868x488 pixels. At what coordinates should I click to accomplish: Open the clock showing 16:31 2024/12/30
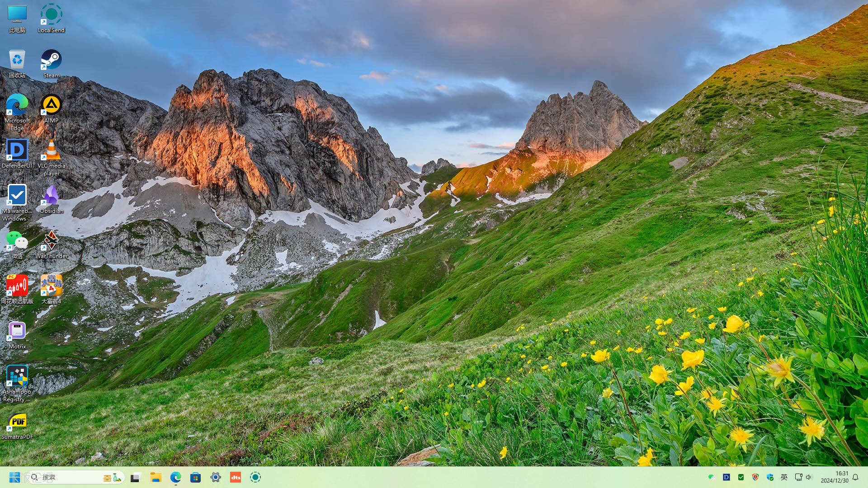(835, 477)
